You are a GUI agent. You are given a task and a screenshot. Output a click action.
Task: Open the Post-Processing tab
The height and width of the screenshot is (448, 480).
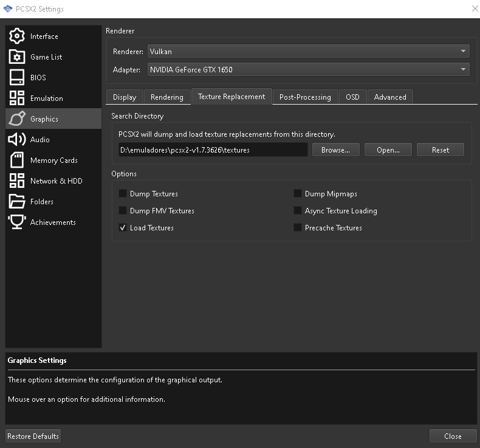[305, 97]
